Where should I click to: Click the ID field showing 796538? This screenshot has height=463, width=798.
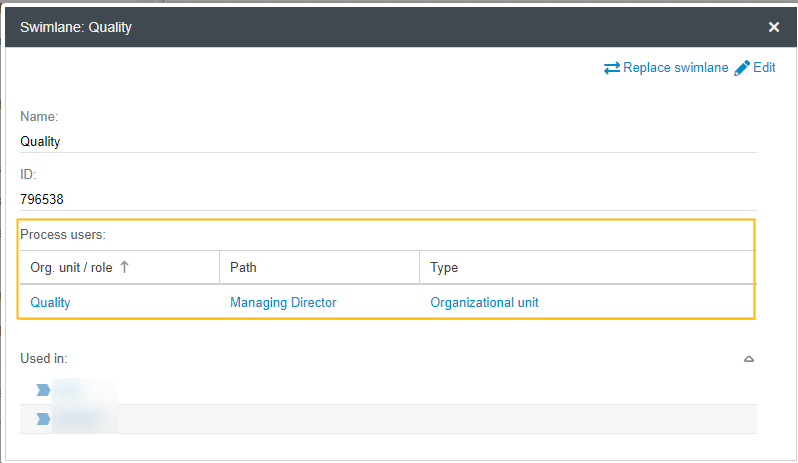[x=42, y=199]
